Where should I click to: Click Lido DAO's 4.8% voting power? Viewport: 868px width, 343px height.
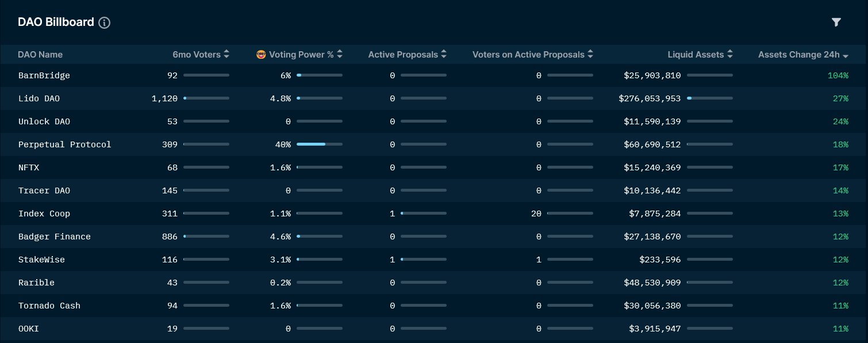point(281,98)
